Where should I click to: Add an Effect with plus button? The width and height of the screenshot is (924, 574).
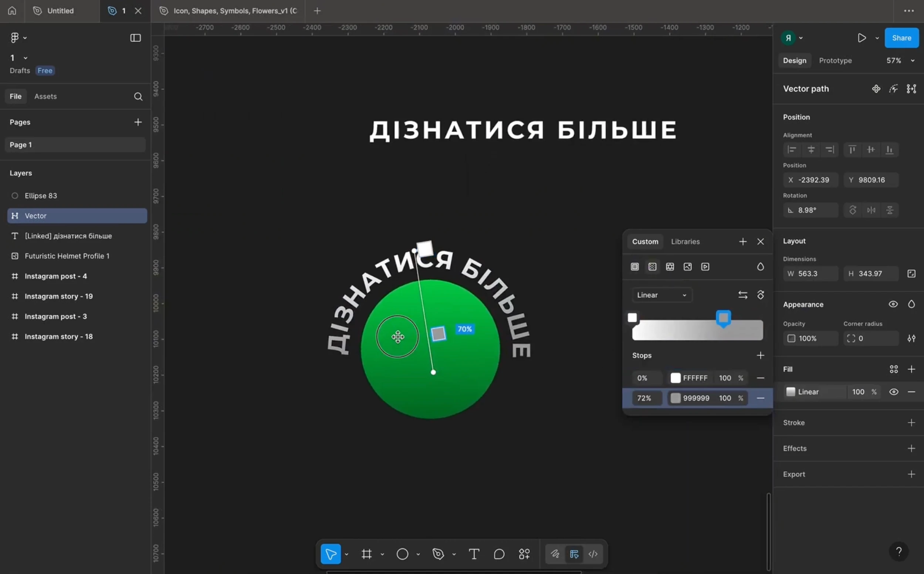[911, 448]
